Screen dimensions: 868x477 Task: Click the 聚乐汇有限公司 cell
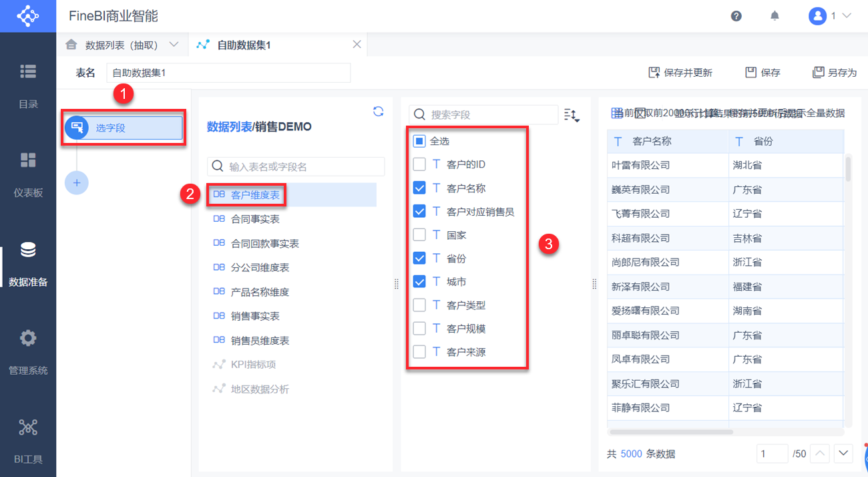(x=668, y=384)
